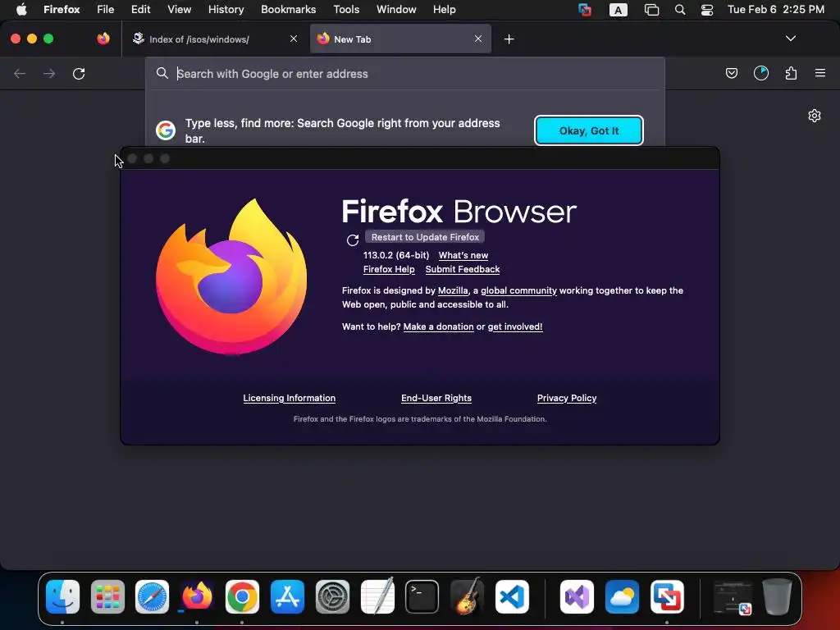Image resolution: width=840 pixels, height=630 pixels.
Task: Select the New Tab tab
Action: point(400,39)
